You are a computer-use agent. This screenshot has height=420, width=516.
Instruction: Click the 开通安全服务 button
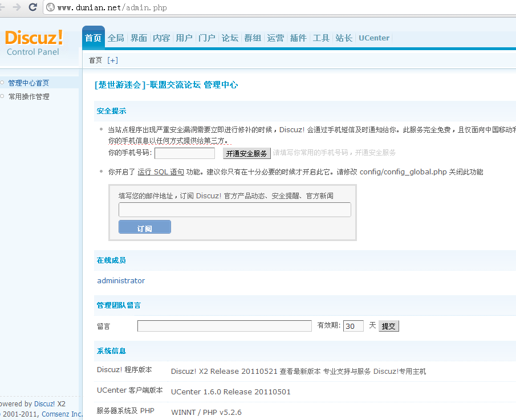[247, 154]
